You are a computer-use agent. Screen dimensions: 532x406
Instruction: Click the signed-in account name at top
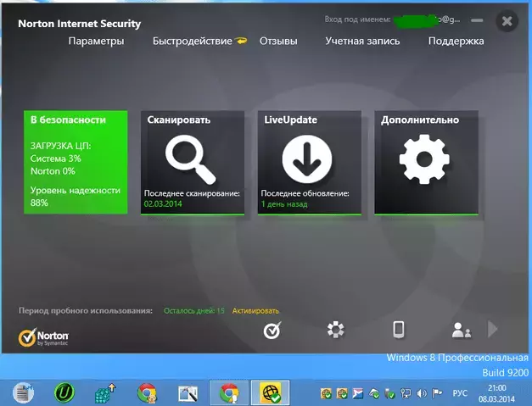tap(427, 20)
